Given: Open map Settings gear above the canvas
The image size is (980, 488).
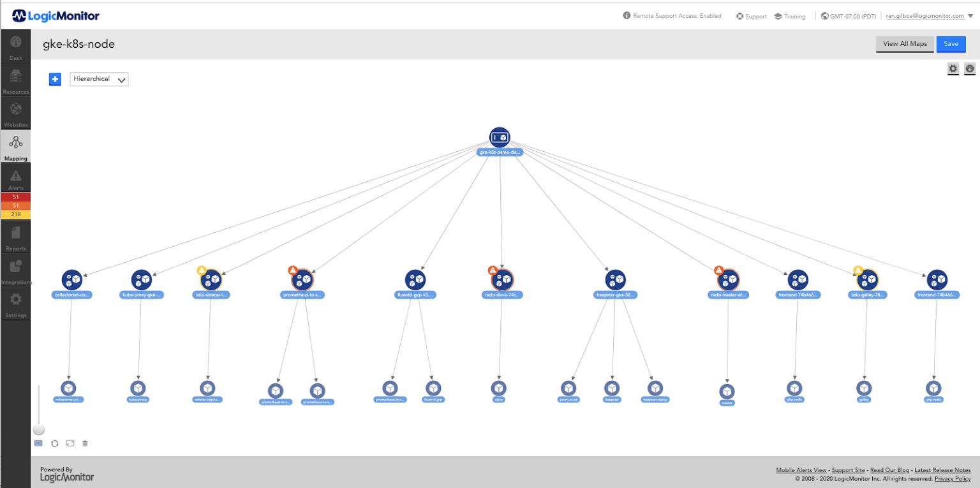Looking at the screenshot, I should (953, 68).
